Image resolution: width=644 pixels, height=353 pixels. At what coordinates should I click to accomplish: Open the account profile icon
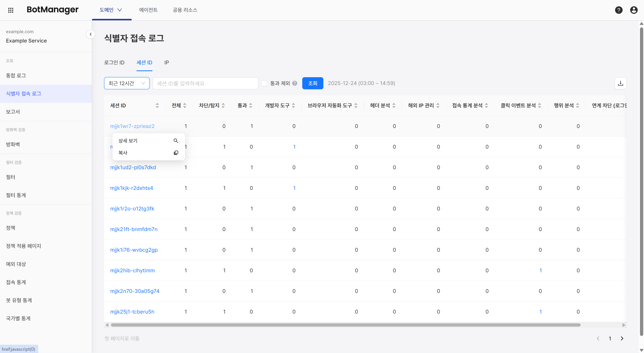[x=634, y=10]
